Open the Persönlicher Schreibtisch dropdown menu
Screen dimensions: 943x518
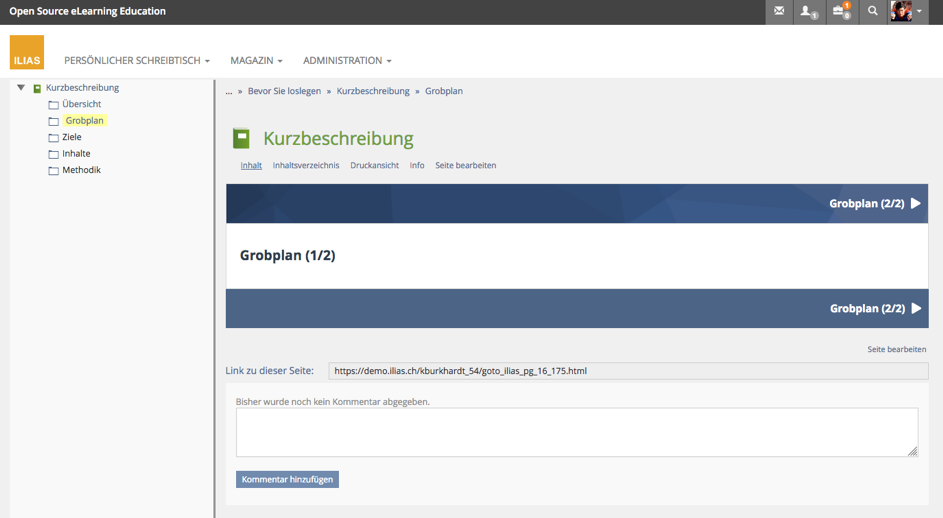coord(137,61)
